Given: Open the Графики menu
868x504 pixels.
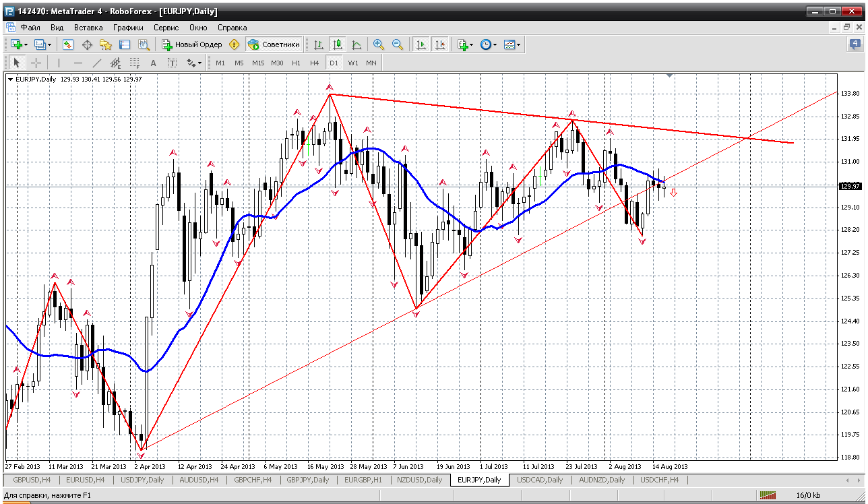Looking at the screenshot, I should [x=128, y=28].
